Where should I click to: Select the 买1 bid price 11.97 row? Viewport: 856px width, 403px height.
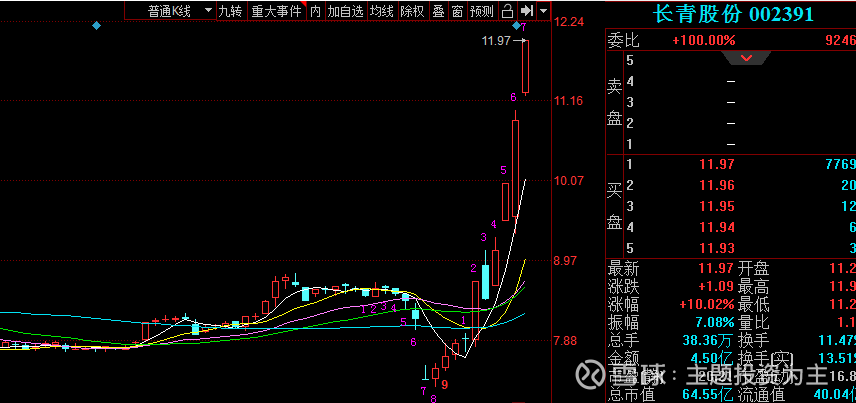coord(730,164)
